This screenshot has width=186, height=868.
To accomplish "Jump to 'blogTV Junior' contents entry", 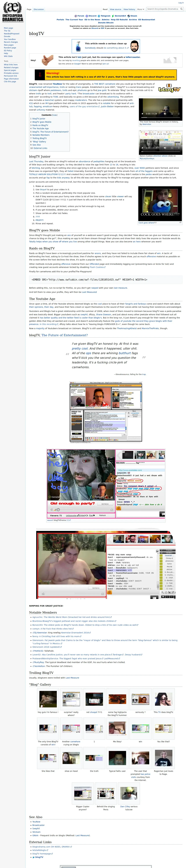I will pyautogui.click(x=39, y=119).
